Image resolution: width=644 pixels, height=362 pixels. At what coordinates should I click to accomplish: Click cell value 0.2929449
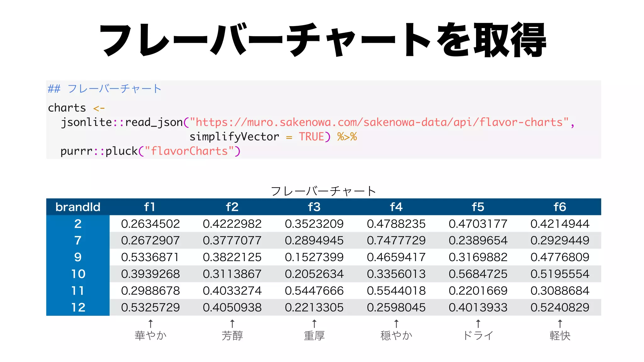click(560, 240)
